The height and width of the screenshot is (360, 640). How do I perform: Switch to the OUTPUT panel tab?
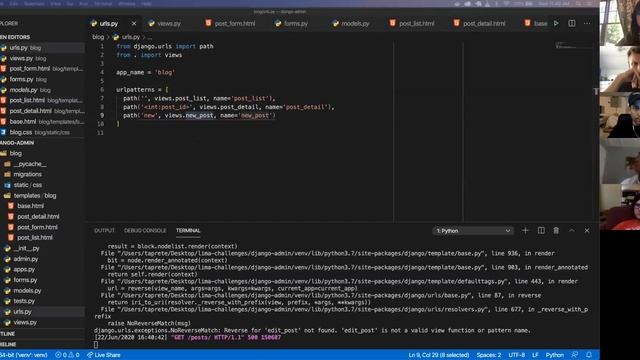tap(104, 231)
